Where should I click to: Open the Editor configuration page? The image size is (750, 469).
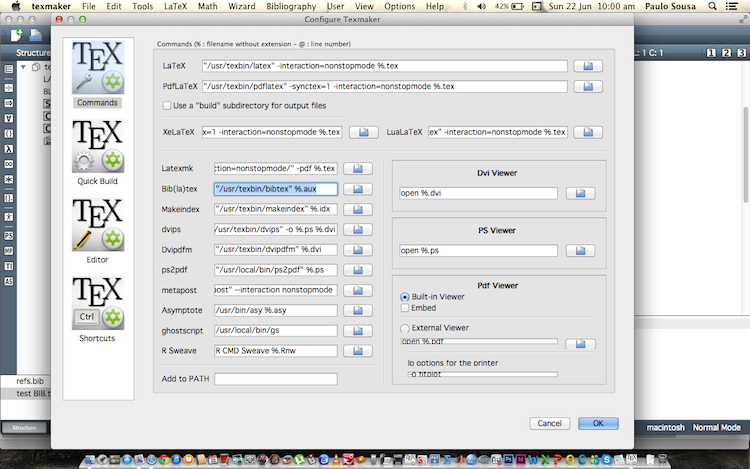tap(98, 231)
